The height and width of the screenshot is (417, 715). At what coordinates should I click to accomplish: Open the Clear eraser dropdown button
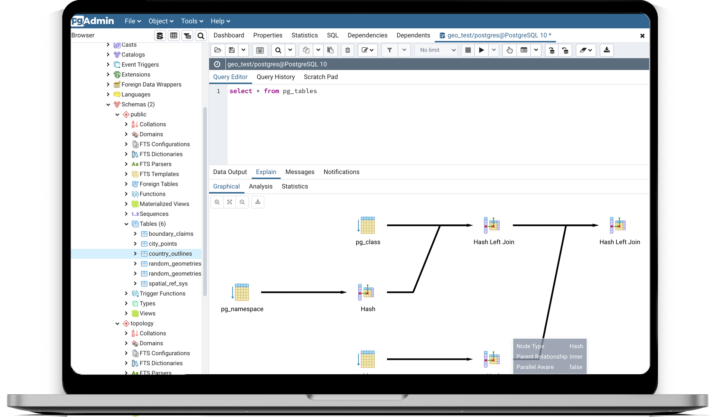586,50
